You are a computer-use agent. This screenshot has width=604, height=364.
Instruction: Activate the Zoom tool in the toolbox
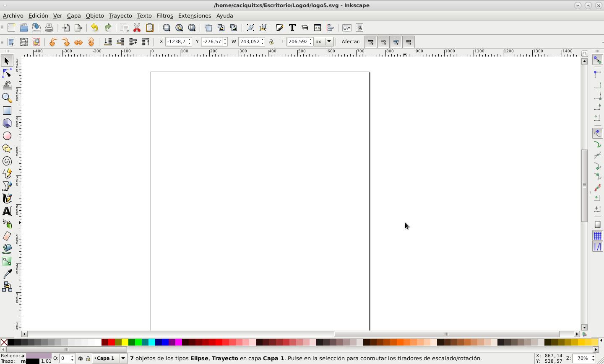7,98
